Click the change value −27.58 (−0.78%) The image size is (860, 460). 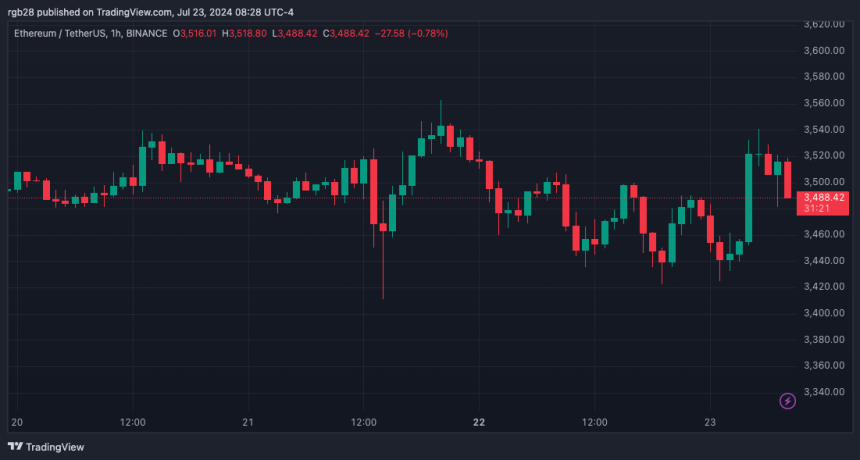click(411, 33)
